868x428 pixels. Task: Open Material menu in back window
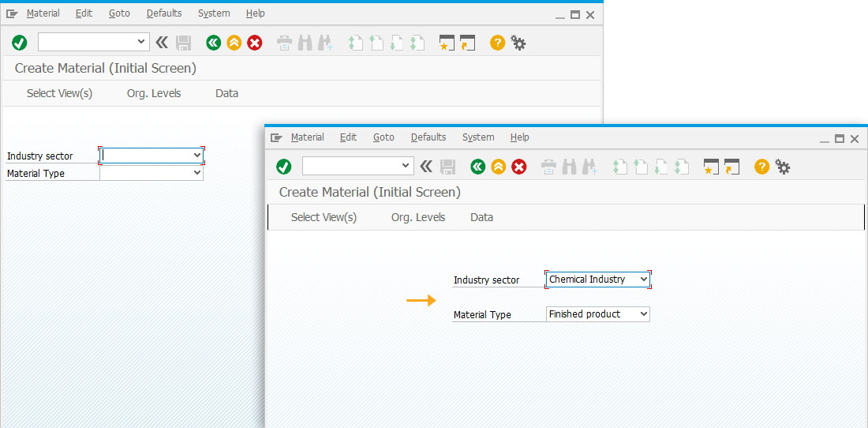click(43, 13)
